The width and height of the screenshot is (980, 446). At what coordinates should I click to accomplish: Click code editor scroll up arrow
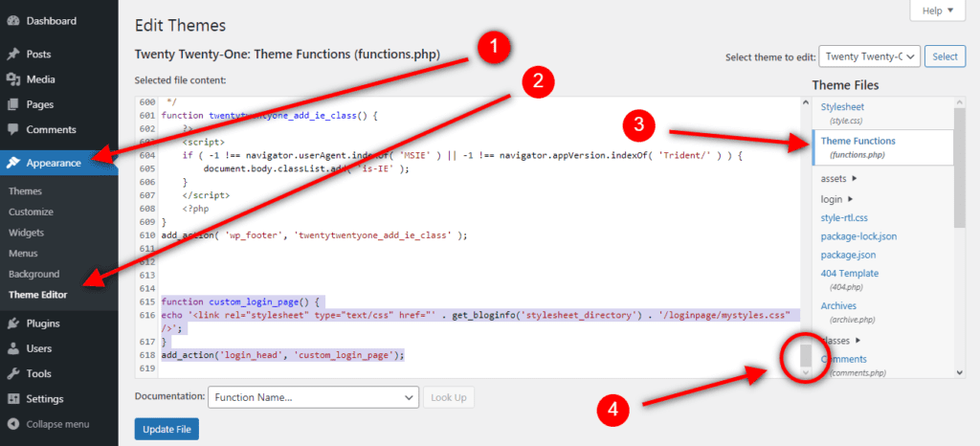[806, 102]
